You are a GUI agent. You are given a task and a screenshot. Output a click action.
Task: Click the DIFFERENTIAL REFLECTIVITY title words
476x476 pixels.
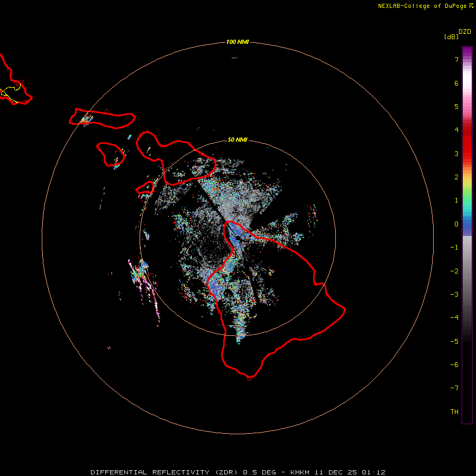pos(150,472)
